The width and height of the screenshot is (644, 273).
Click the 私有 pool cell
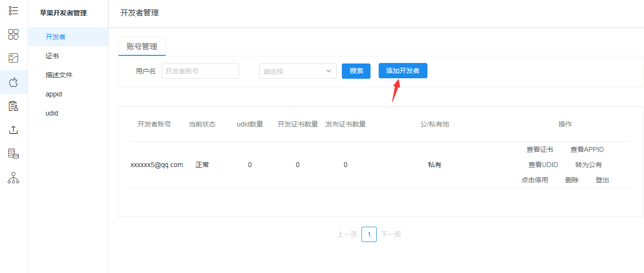(435, 165)
